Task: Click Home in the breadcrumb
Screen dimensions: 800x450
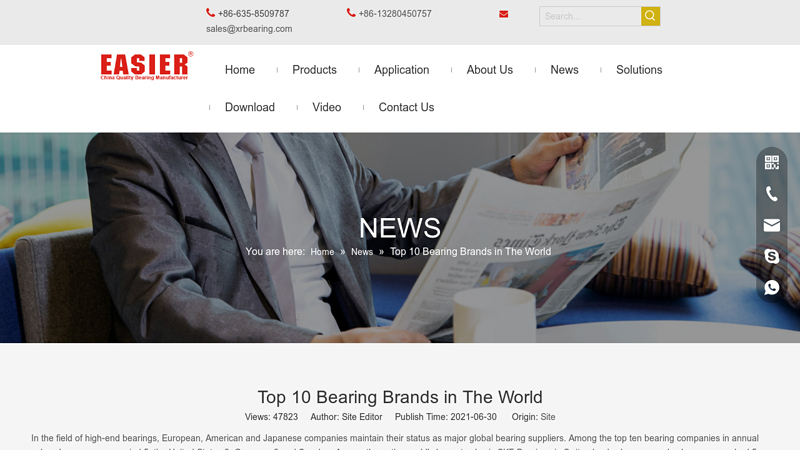Action: pyautogui.click(x=322, y=252)
